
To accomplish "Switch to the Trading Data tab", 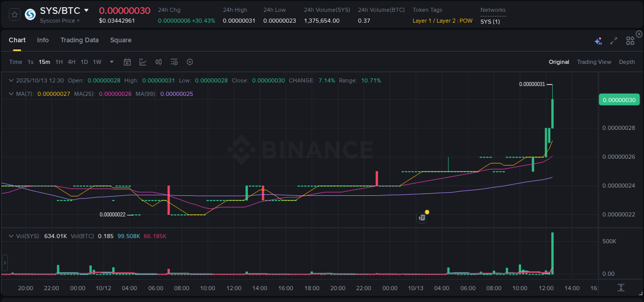I will pos(79,40).
